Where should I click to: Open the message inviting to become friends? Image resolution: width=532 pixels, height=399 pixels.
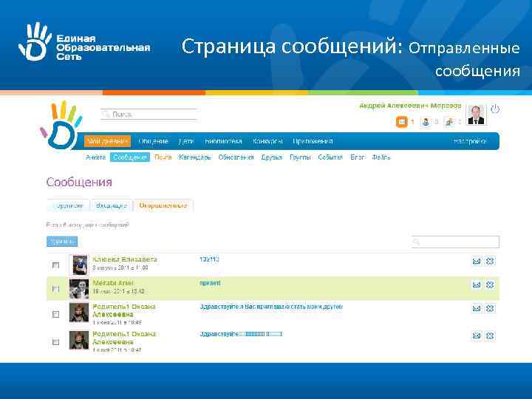pyautogui.click(x=271, y=307)
